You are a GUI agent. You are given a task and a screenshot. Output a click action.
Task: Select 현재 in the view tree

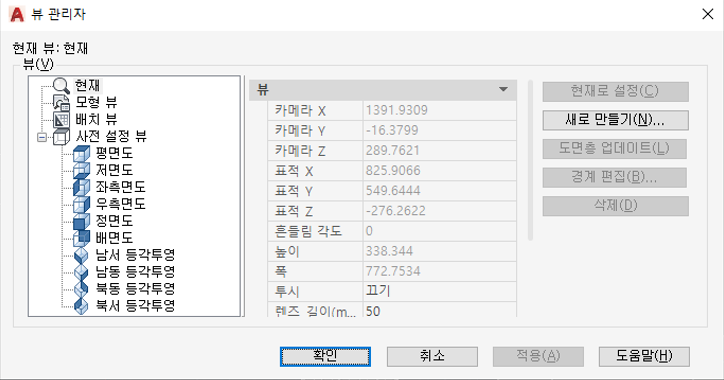(x=87, y=85)
